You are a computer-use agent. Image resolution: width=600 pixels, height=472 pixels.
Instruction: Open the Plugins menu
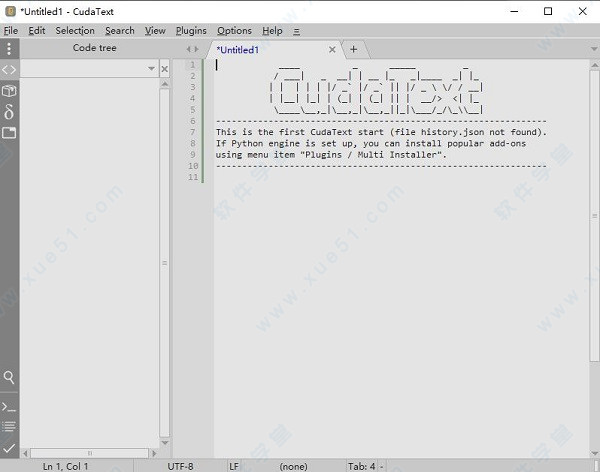click(191, 31)
